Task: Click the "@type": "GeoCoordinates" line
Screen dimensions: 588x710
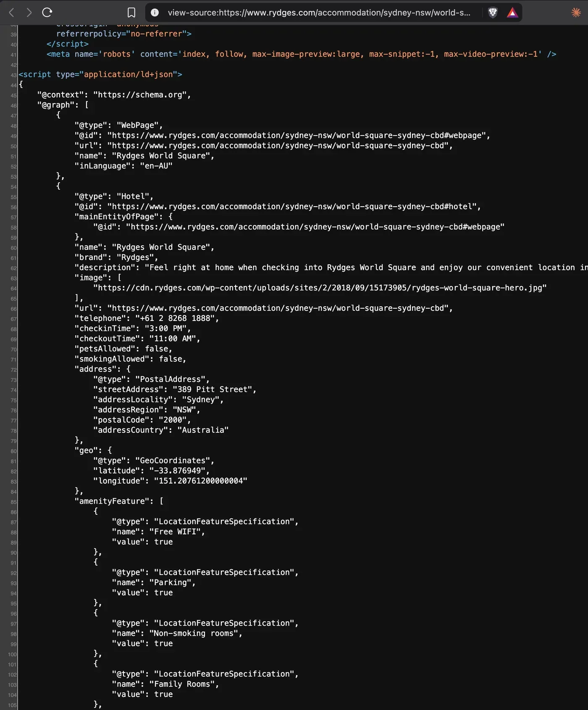Action: [x=154, y=461]
